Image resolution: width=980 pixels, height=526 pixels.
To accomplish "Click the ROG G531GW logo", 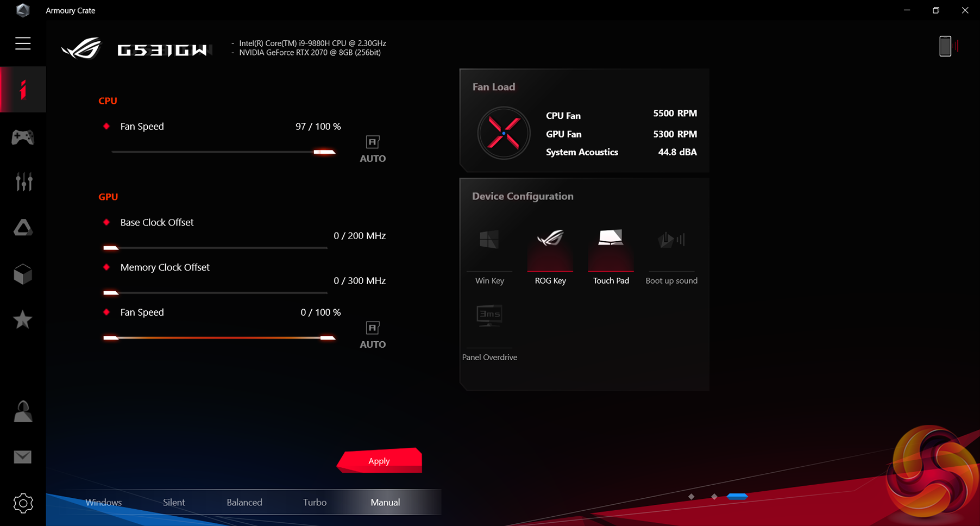I will pos(136,48).
